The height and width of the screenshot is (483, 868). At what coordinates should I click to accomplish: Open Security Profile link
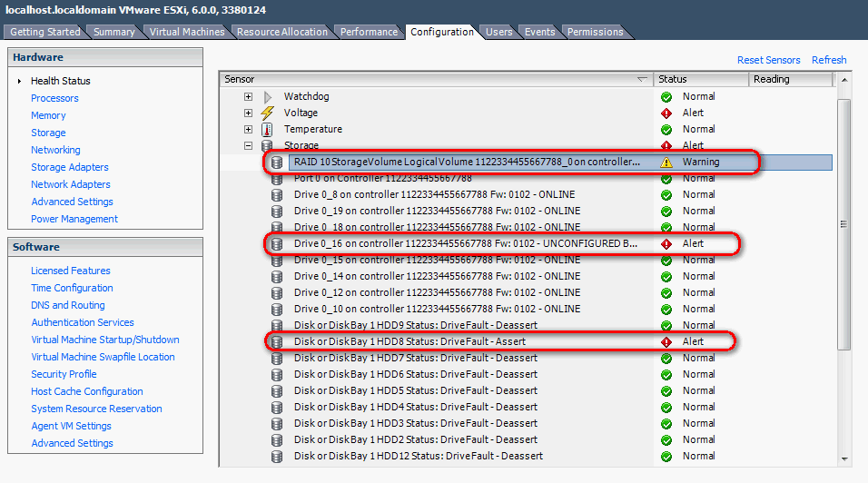coord(64,374)
